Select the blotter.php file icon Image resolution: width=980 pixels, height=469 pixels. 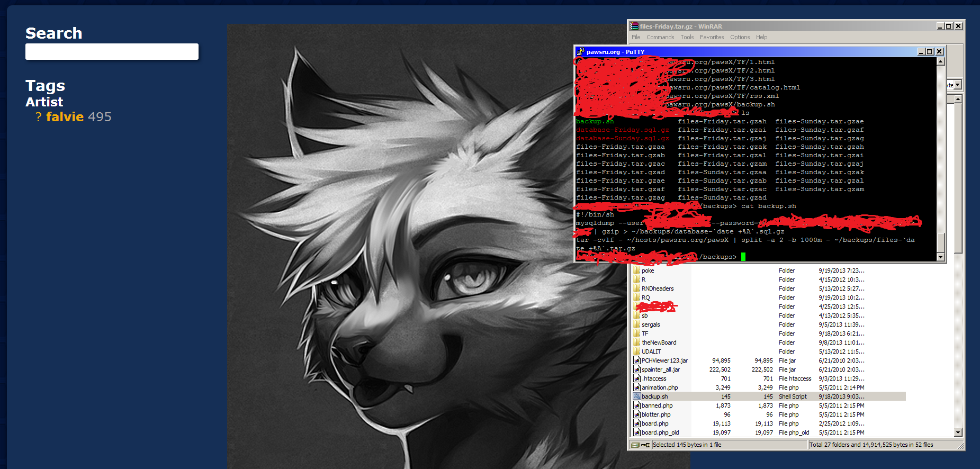(637, 414)
